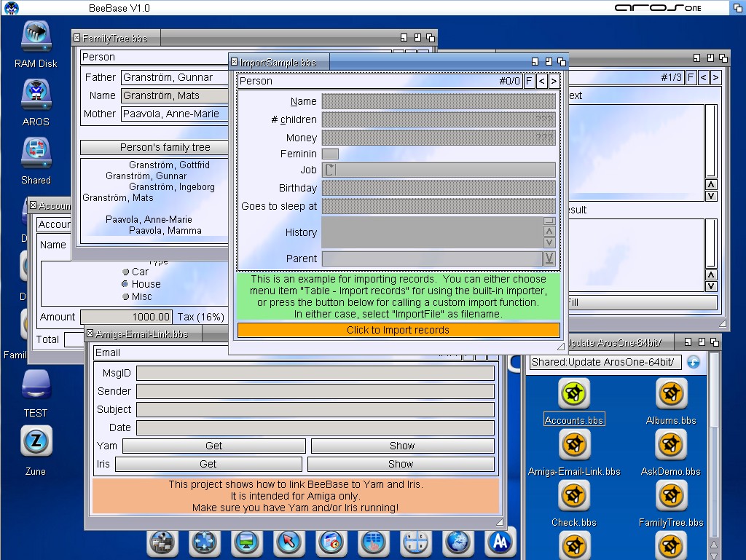This screenshot has height=560, width=746.
Task: Open the RAM Disk desktop icon
Action: point(36,35)
